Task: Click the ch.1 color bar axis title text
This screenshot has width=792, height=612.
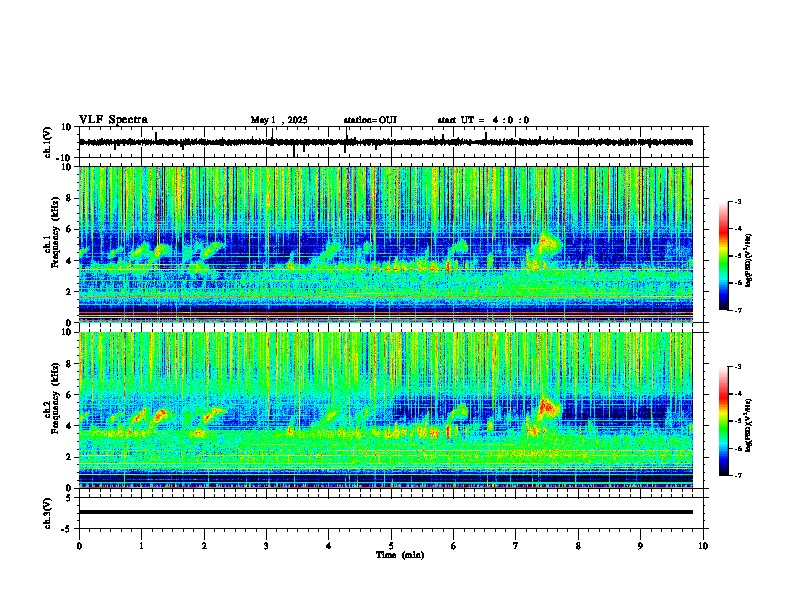Action: 749,260
